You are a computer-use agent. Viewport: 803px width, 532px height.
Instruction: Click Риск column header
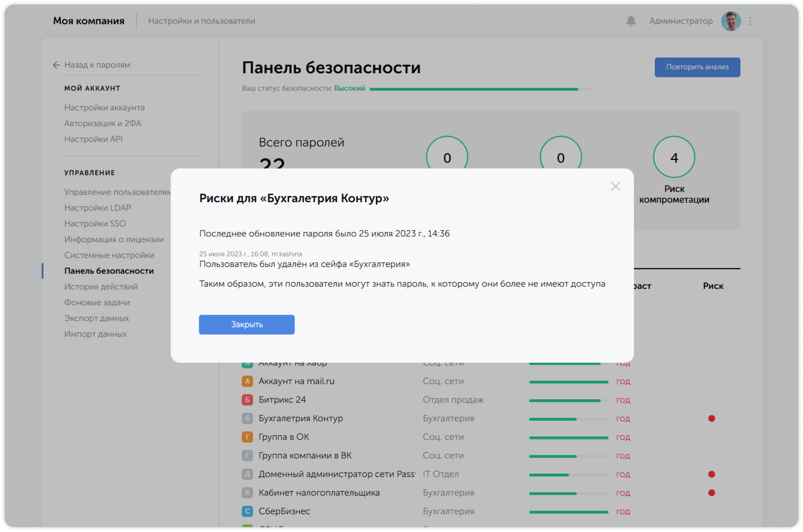tap(713, 286)
